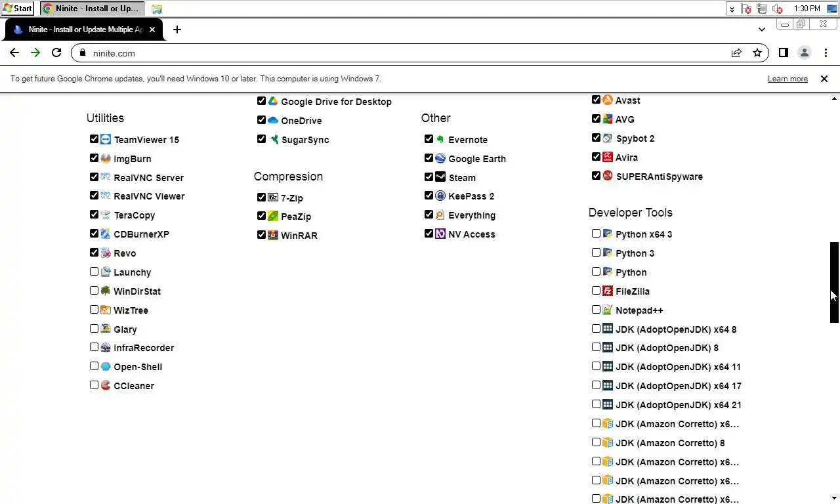Tick the Glary checkbox
This screenshot has width=840, height=504.
pyautogui.click(x=94, y=328)
